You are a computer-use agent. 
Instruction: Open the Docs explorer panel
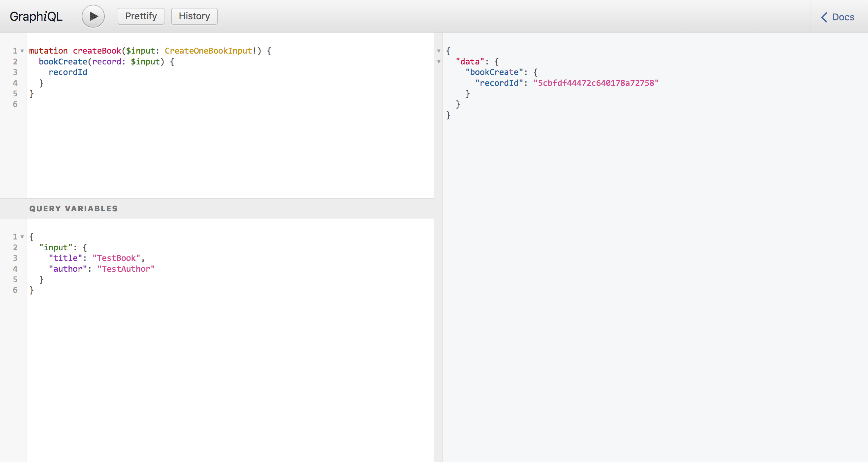[843, 17]
